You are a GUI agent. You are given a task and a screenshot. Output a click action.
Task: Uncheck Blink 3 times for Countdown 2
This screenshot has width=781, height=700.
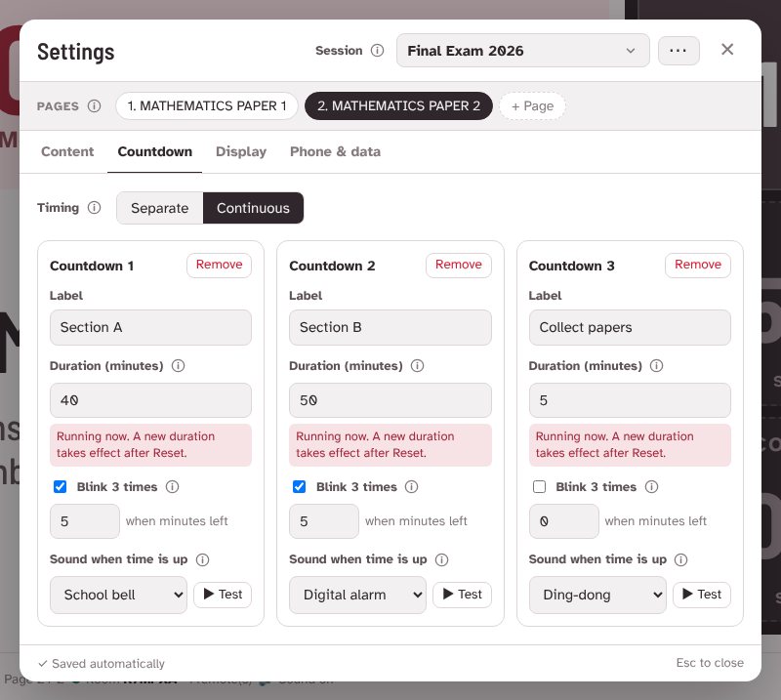click(x=300, y=487)
